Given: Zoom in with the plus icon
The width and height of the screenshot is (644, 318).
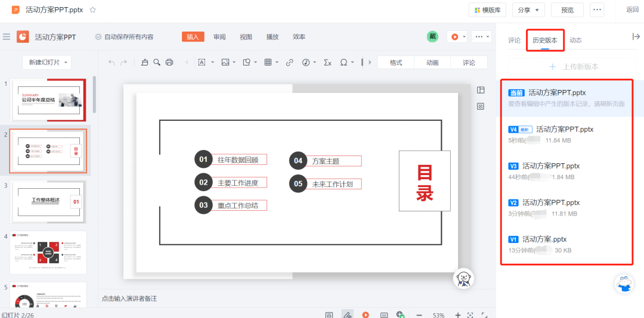Looking at the screenshot, I should [458, 315].
